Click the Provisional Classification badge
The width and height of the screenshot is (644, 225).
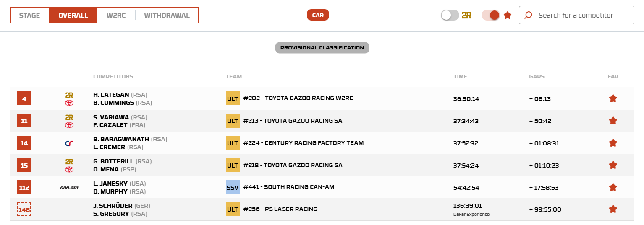coord(322,48)
